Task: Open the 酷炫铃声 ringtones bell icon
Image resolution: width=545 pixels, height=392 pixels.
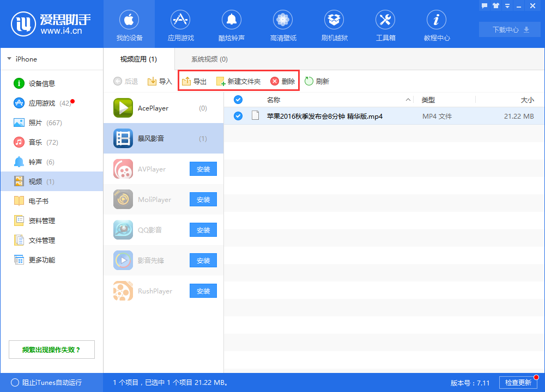Action: tap(232, 20)
